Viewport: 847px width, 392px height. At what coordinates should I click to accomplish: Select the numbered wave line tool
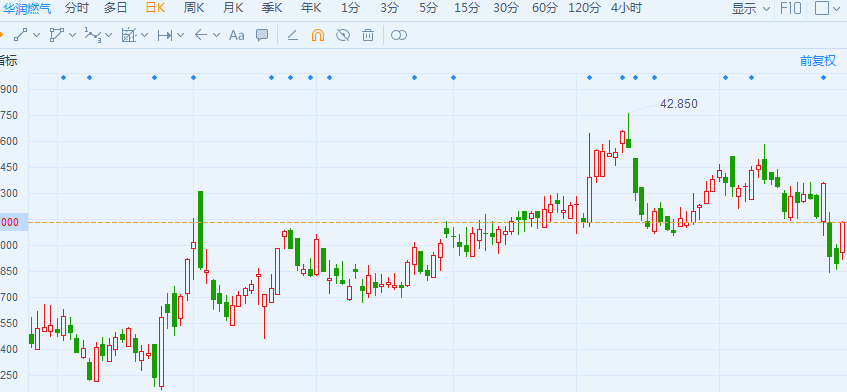coord(92,36)
